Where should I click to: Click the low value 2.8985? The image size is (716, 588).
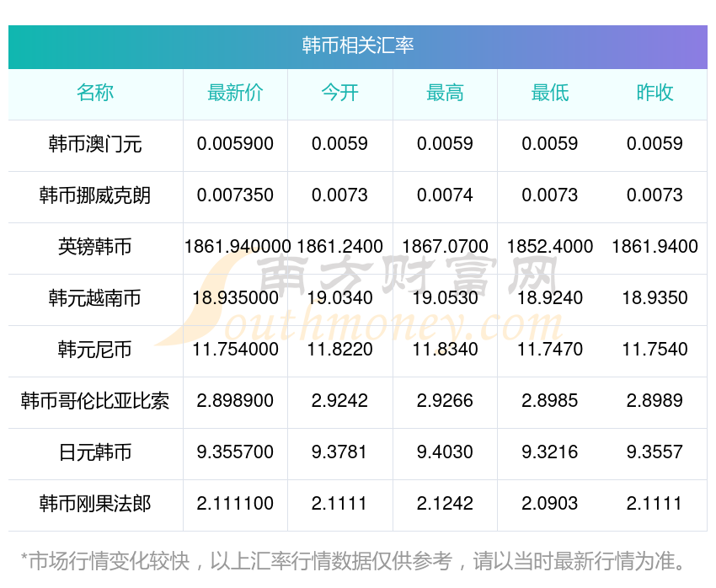coord(550,401)
